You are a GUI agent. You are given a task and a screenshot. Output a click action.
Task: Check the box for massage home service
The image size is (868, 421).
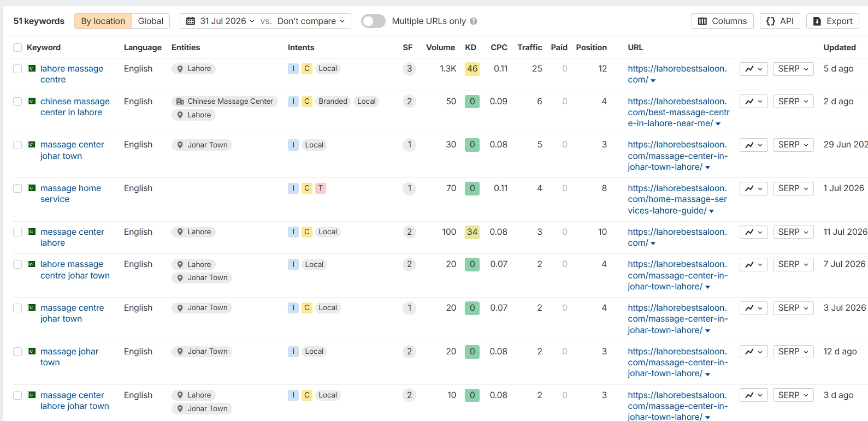[x=17, y=188]
